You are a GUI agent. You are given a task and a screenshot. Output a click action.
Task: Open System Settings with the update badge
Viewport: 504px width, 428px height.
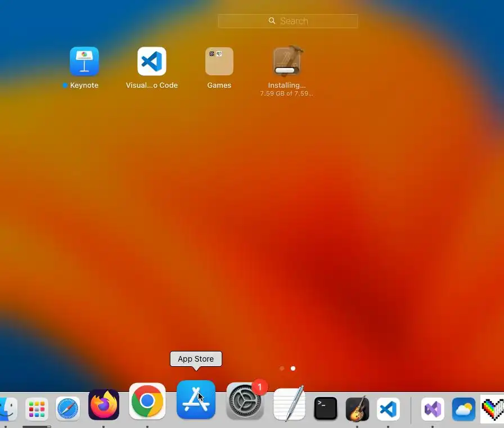245,401
